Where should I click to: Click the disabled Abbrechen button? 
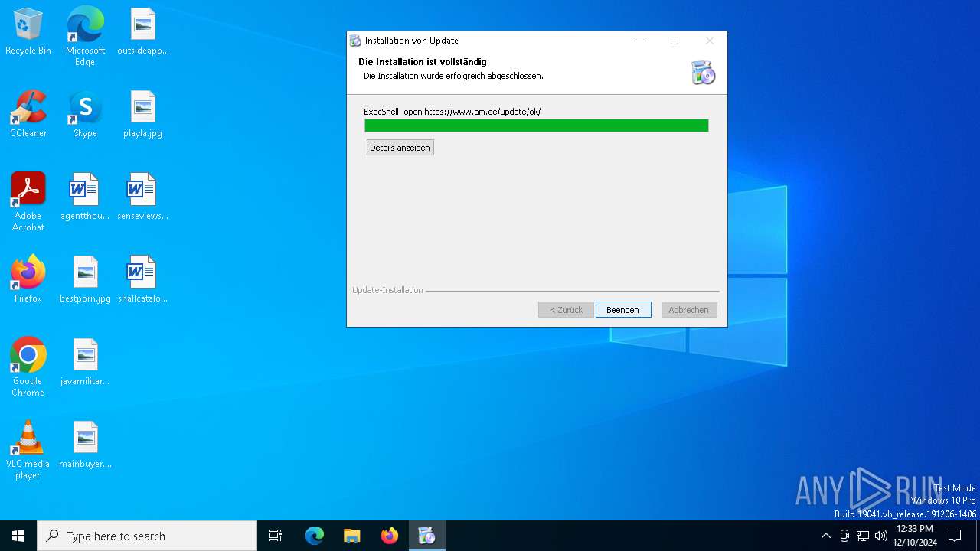[689, 310]
